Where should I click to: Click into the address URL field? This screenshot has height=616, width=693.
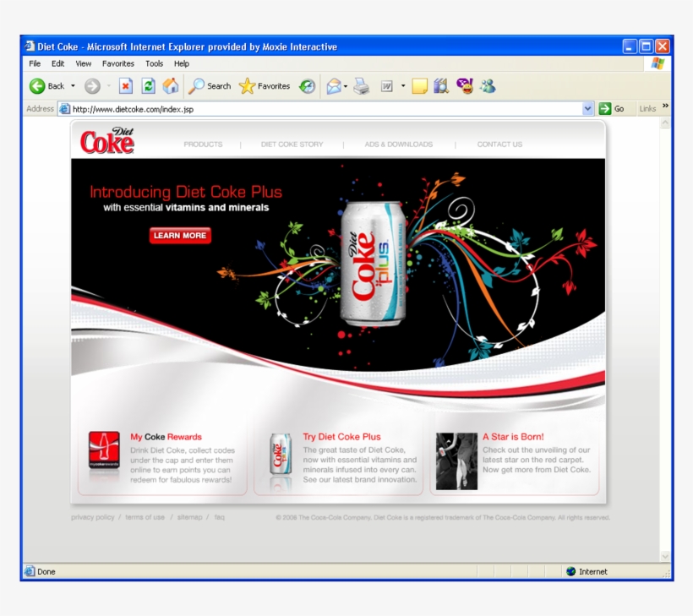point(326,109)
